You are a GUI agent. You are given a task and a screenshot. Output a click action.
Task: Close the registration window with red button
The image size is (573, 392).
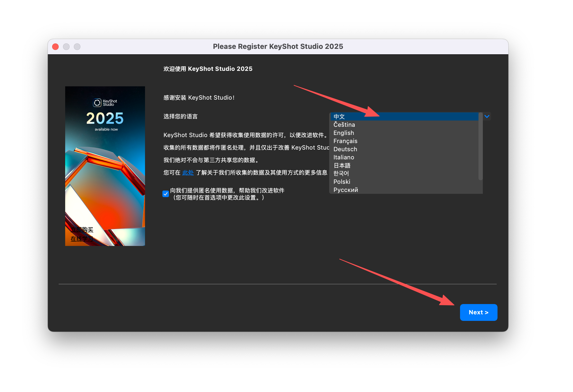pyautogui.click(x=55, y=47)
